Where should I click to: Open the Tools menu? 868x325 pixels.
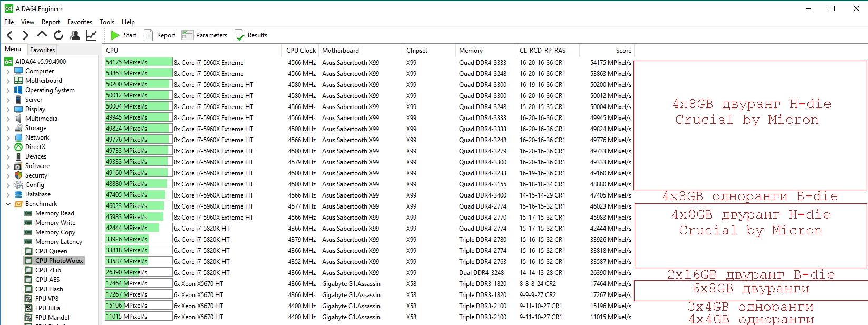click(107, 22)
